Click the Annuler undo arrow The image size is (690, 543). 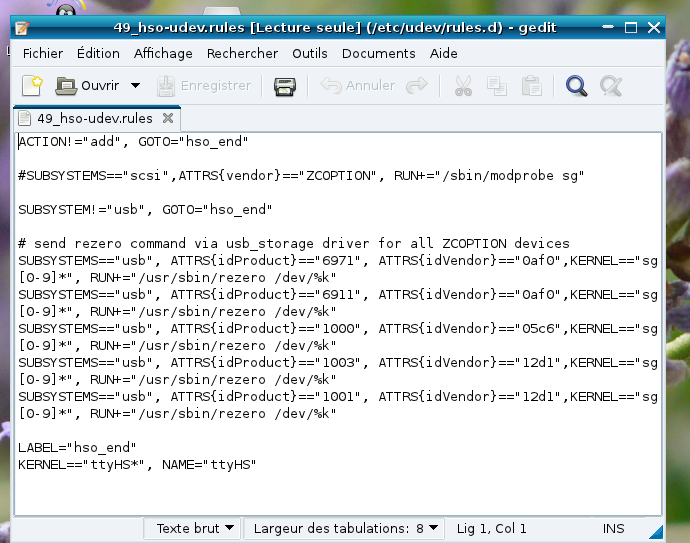[331, 85]
